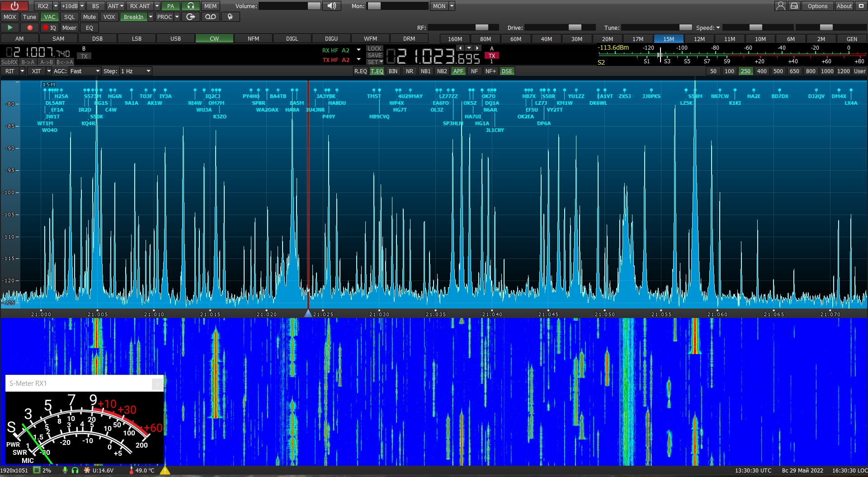Select the USB mode tab
868x477 pixels.
[x=175, y=38]
